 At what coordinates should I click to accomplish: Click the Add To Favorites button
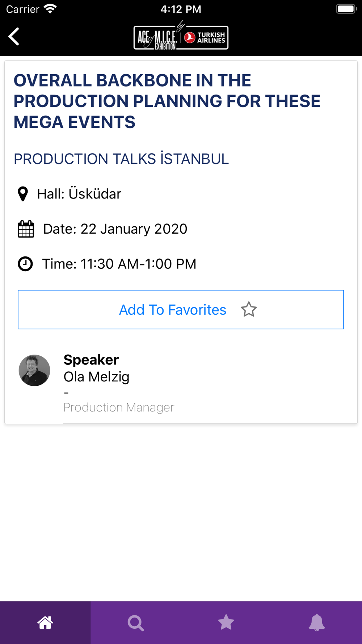click(181, 310)
